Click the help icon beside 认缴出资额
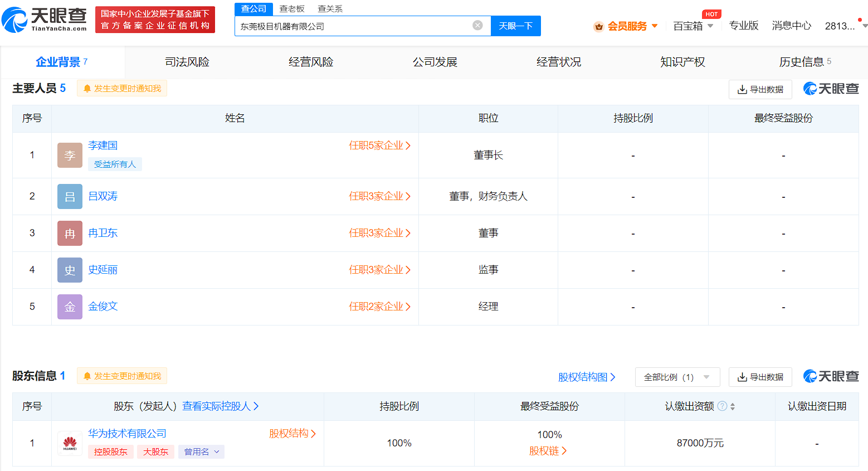868x471 pixels. point(722,406)
